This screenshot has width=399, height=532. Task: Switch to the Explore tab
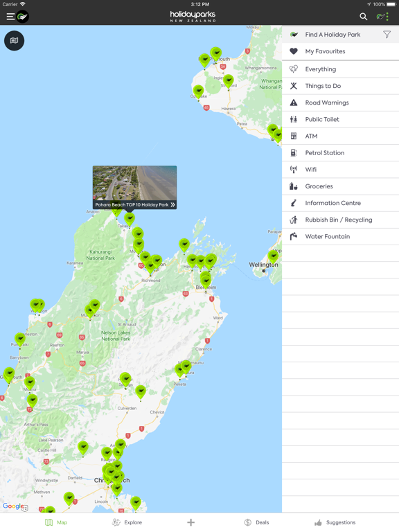(x=127, y=522)
